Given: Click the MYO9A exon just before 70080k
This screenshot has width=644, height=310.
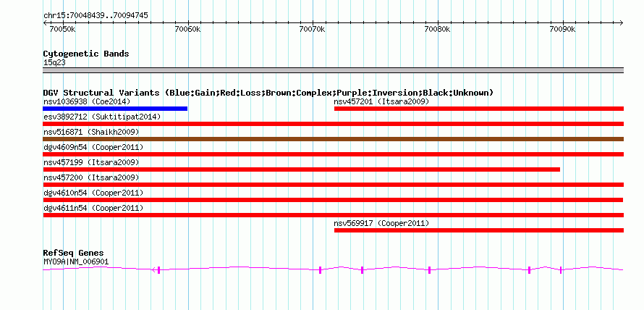Looking at the screenshot, I should tap(429, 269).
